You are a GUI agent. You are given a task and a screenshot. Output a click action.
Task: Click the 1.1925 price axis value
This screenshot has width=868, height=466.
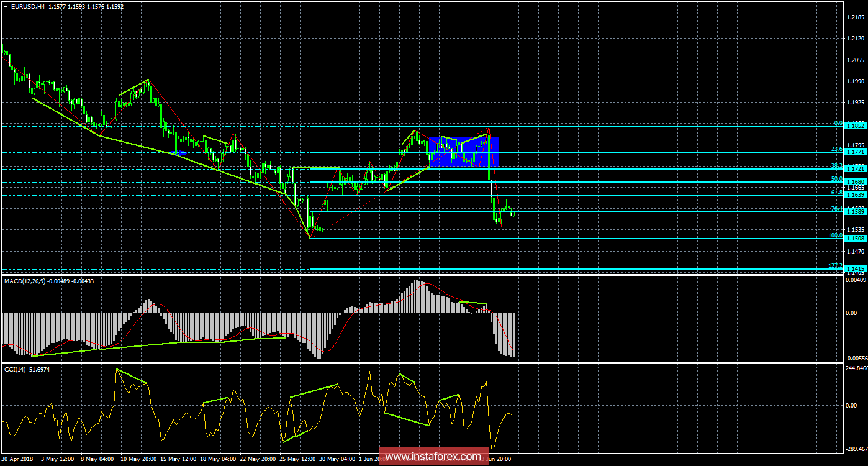coord(856,103)
